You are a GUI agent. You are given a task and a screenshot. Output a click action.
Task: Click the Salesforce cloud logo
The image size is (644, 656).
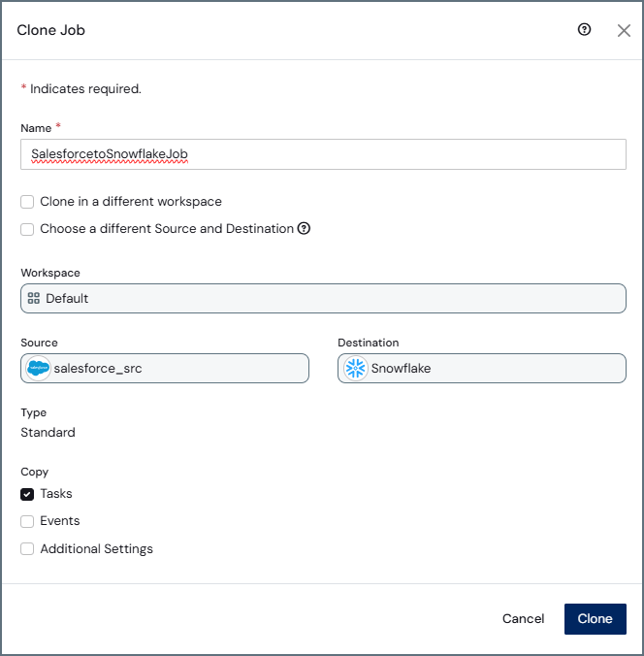(x=38, y=368)
